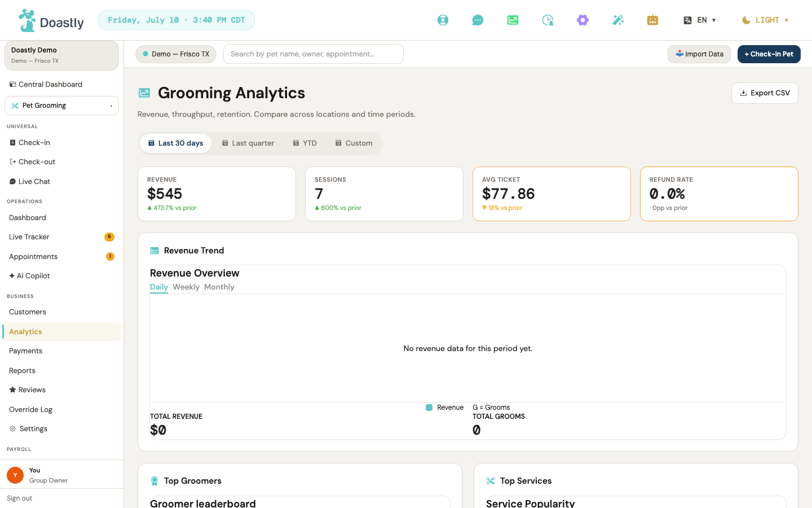Open Reports in sidebar
This screenshot has width=812, height=508.
(61, 371)
